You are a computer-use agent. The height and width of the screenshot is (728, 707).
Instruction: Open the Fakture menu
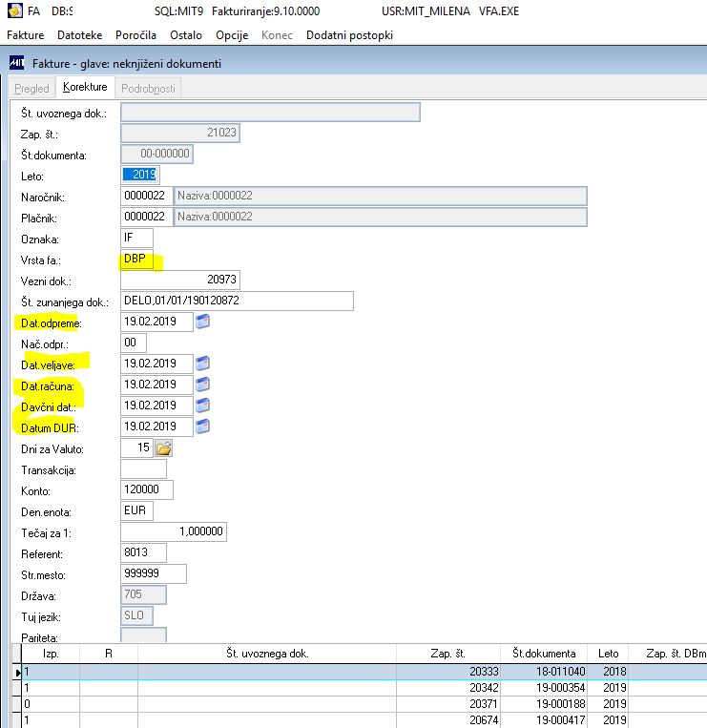(26, 35)
